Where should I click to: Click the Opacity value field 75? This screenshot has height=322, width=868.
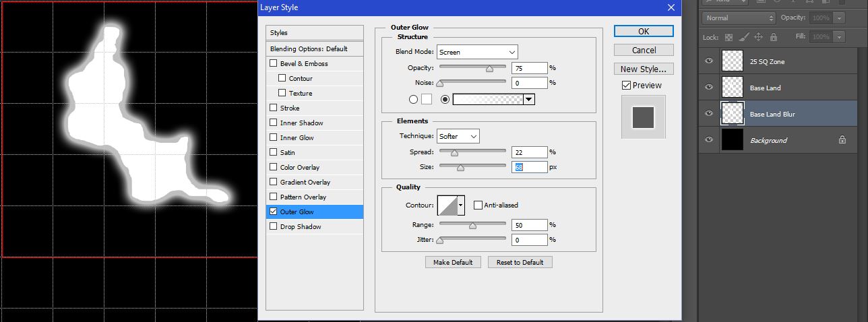[x=529, y=68]
